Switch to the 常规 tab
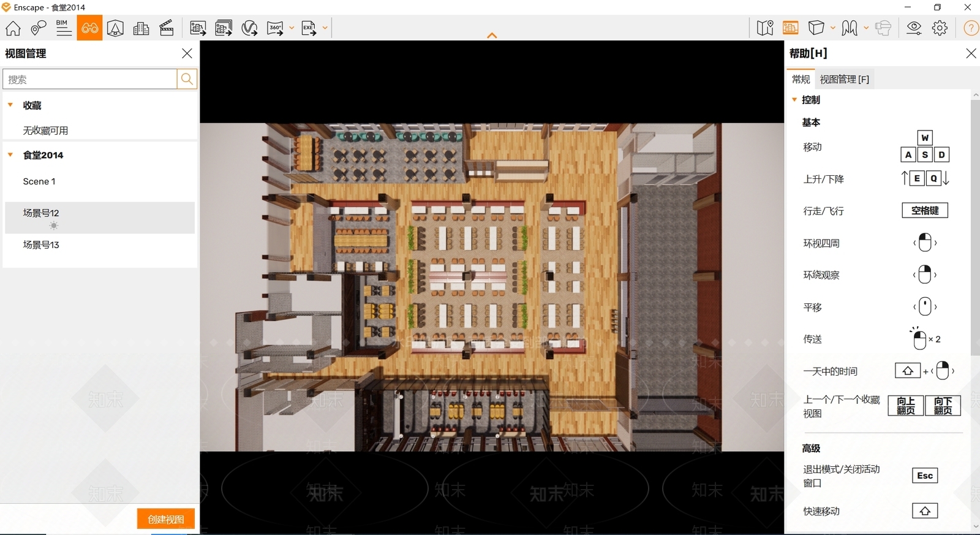980x535 pixels. click(x=801, y=79)
